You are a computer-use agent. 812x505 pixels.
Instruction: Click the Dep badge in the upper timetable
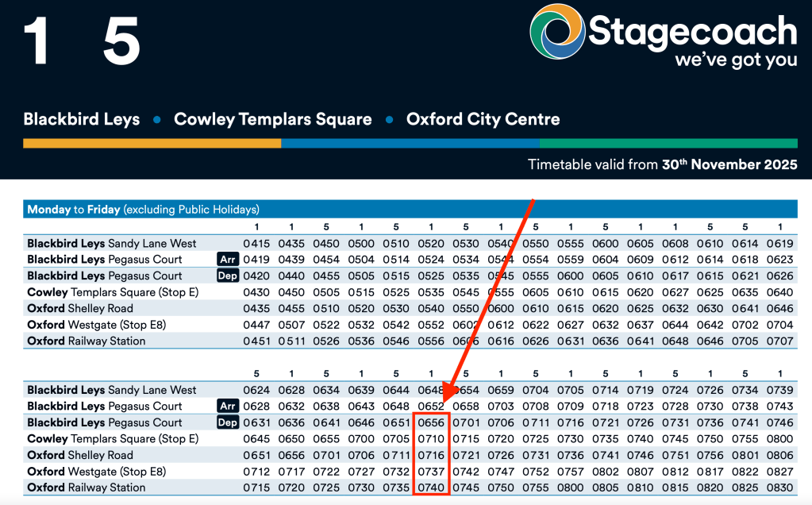coord(228,276)
